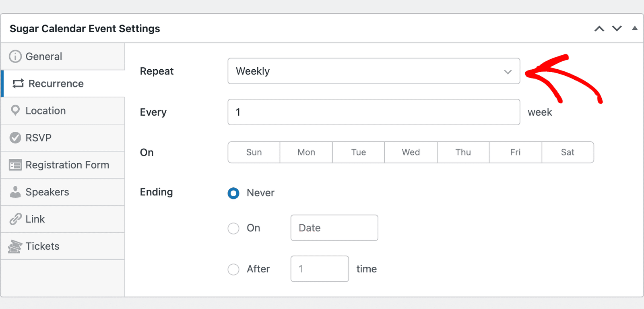This screenshot has width=644, height=309.
Task: Toggle Sun in the weekday selector
Action: [x=254, y=152]
